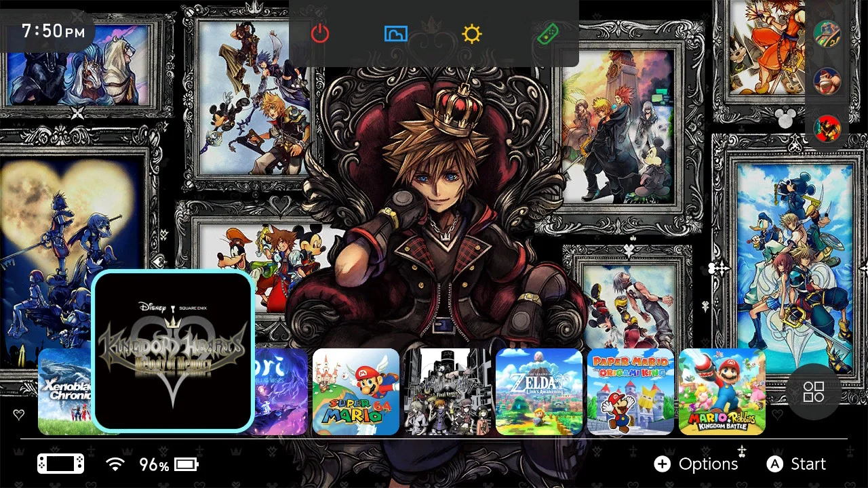
Task: Select Zelda Link's Awakening tile
Action: (x=539, y=392)
